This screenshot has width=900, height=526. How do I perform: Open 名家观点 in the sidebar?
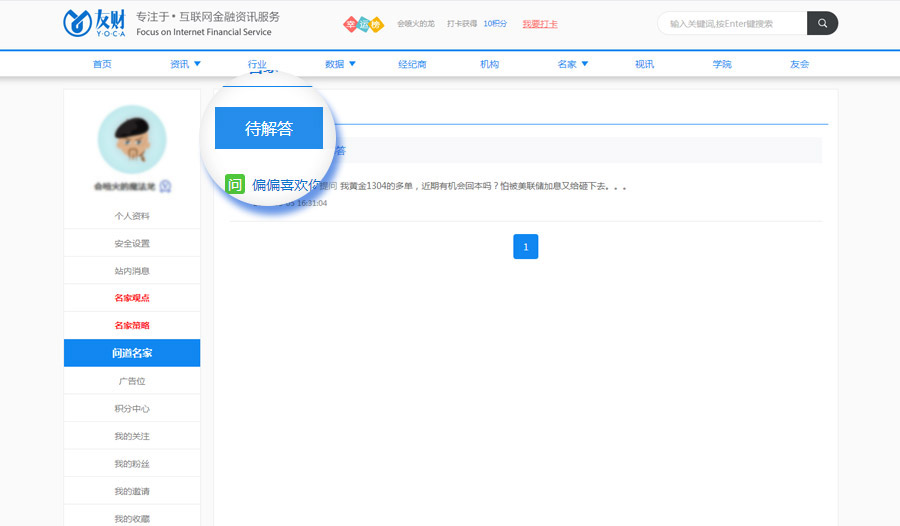coord(132,298)
